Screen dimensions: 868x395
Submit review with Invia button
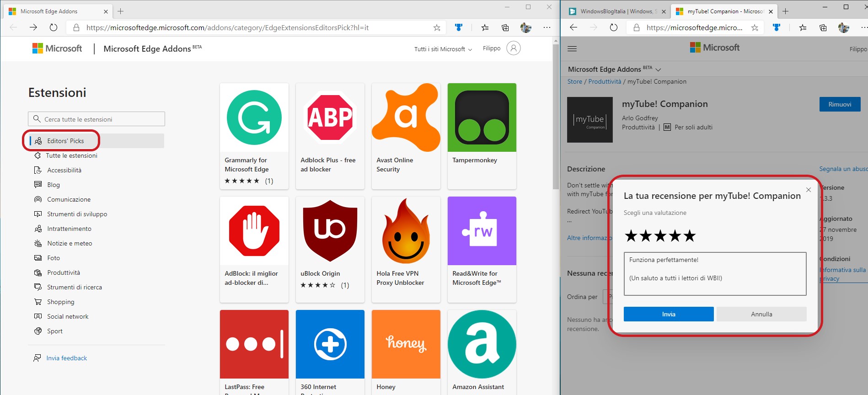669,314
